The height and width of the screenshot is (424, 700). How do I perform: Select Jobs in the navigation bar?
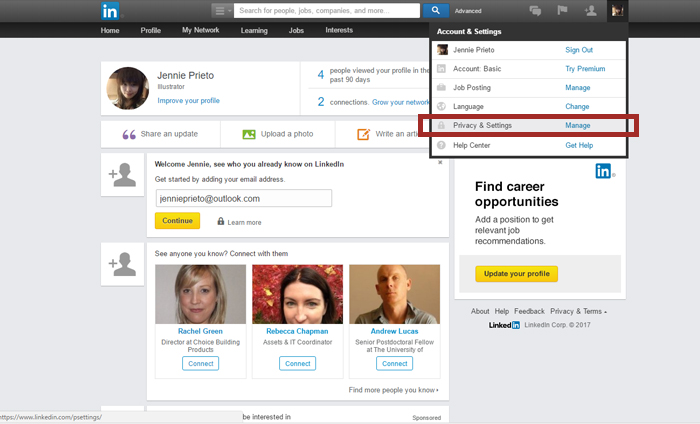pos(296,30)
